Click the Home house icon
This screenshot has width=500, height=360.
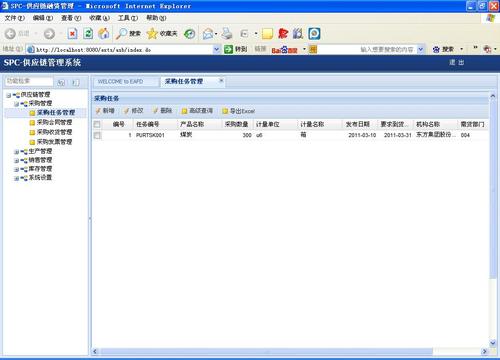coord(104,33)
